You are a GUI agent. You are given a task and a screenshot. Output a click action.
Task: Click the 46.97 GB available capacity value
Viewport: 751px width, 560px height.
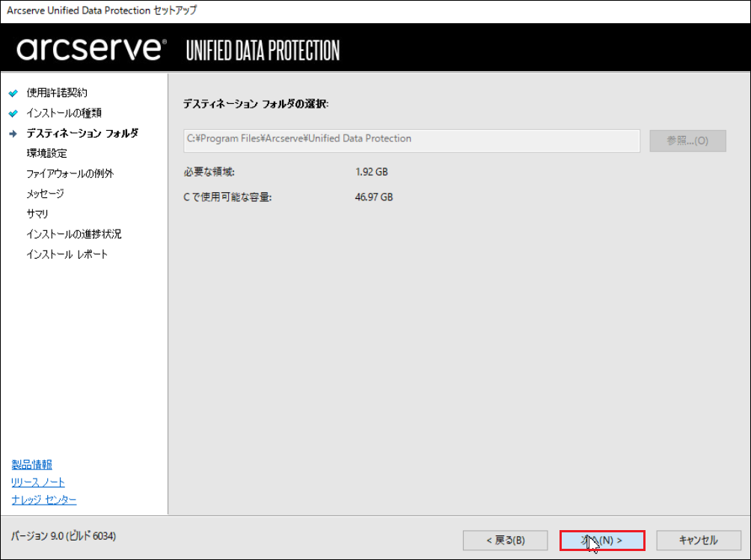pyautogui.click(x=374, y=197)
